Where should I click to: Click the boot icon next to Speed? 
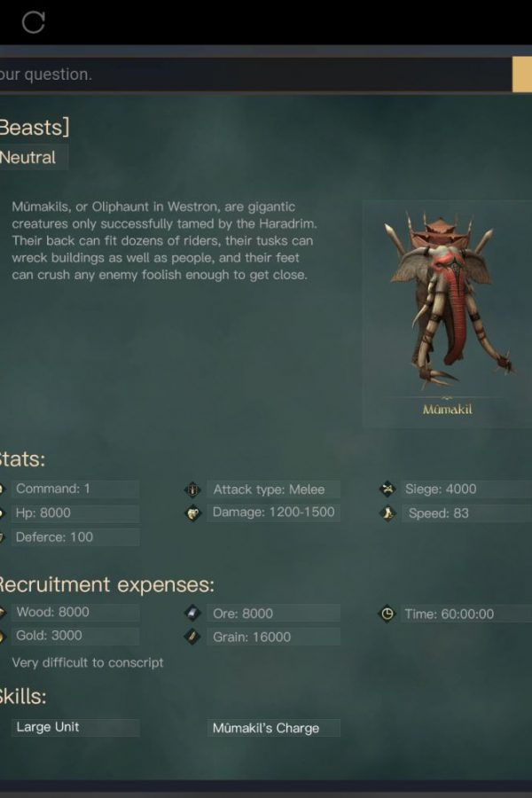[387, 513]
